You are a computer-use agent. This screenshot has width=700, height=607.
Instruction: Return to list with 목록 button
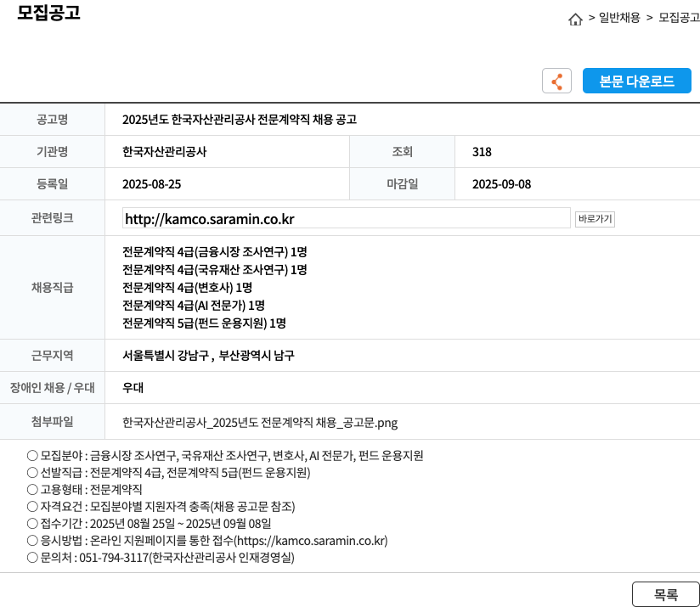[x=666, y=594]
